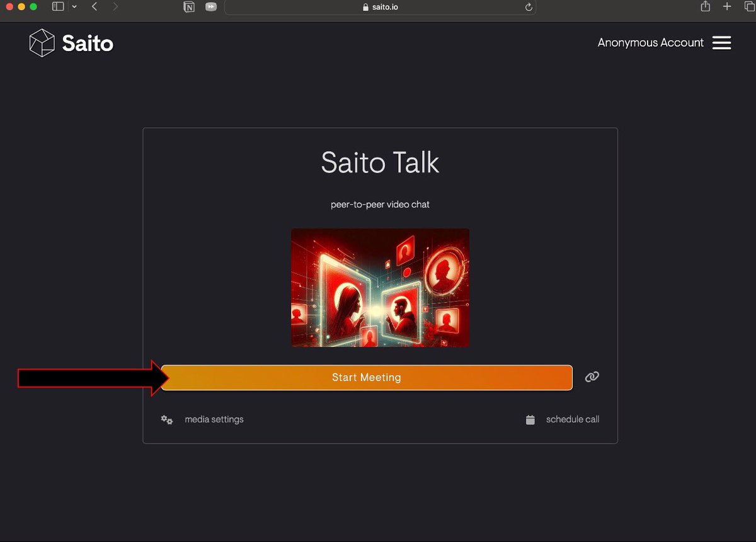Click the Saito cube logo
This screenshot has height=542, width=756.
42,42
